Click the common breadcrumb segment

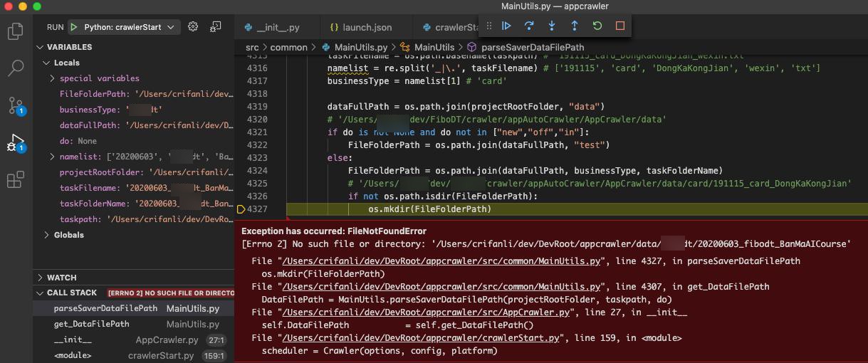(x=288, y=48)
